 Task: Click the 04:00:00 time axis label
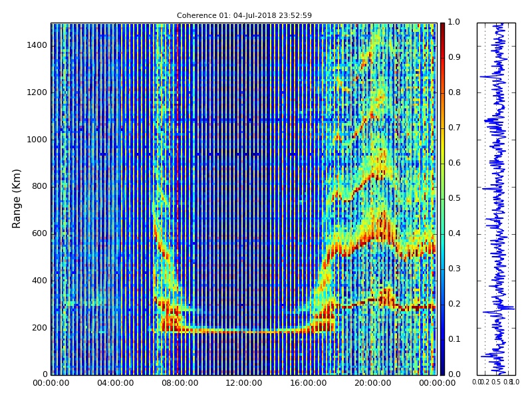click(x=115, y=383)
